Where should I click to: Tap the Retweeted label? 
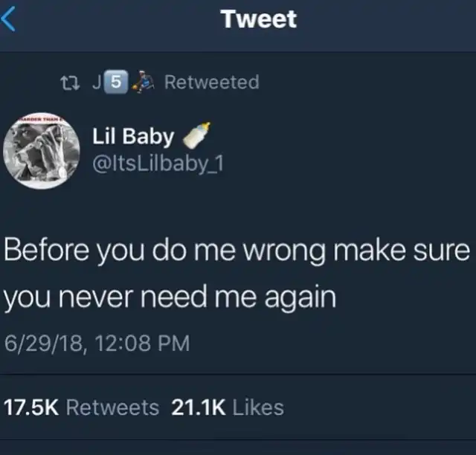211,82
